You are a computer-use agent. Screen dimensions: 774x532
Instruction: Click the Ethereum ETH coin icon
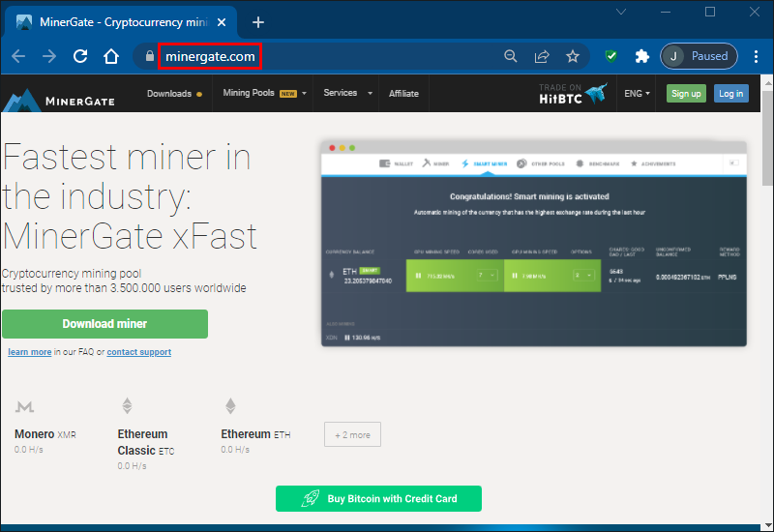(x=230, y=405)
